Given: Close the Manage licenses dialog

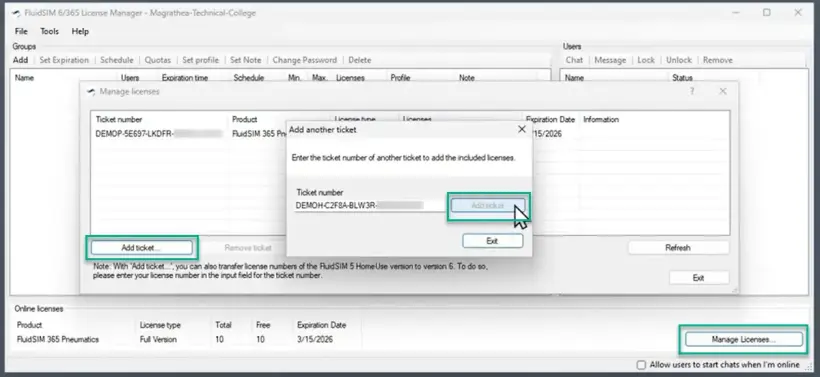Looking at the screenshot, I should [x=723, y=92].
